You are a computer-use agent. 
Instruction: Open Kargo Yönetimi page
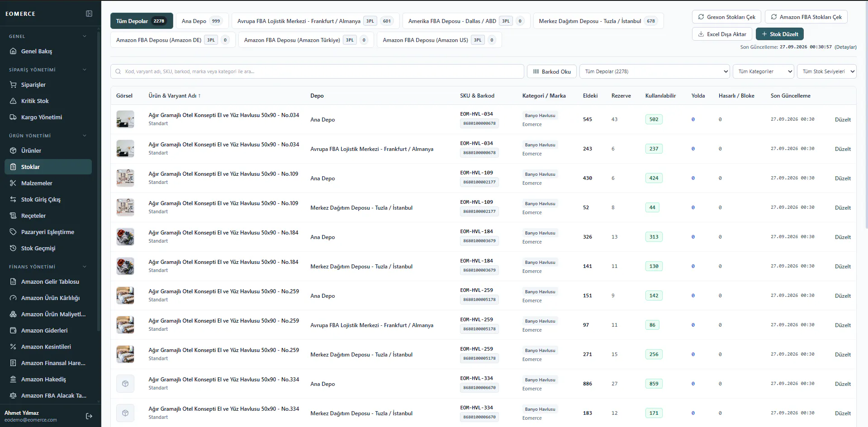48,117
